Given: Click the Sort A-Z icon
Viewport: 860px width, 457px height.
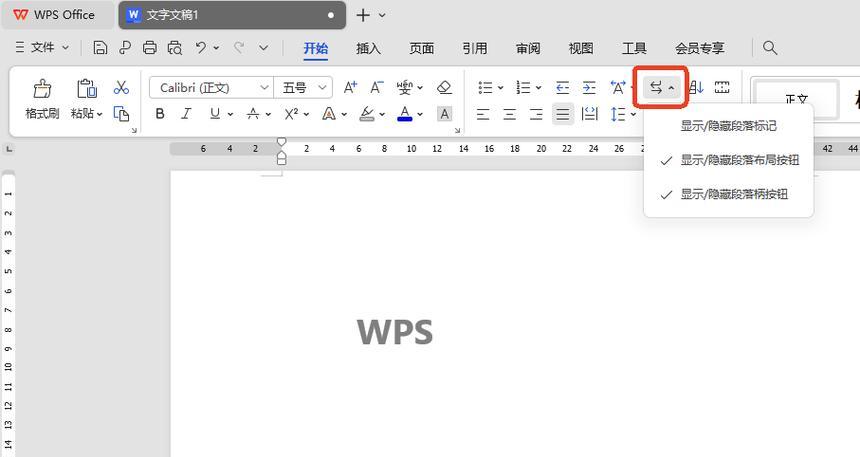Looking at the screenshot, I should coord(696,87).
